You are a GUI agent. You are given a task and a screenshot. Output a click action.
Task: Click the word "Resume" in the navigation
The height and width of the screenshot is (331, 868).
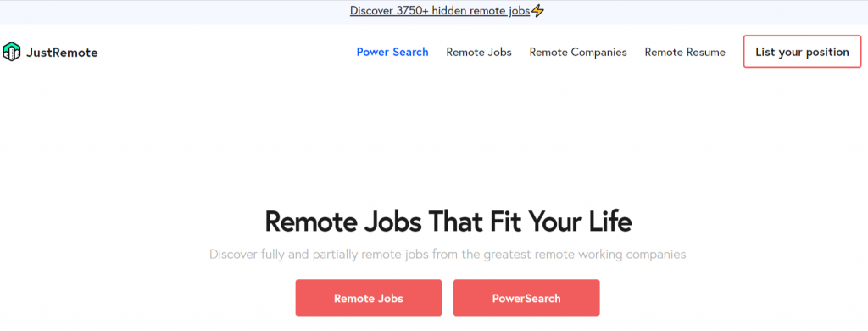(705, 52)
